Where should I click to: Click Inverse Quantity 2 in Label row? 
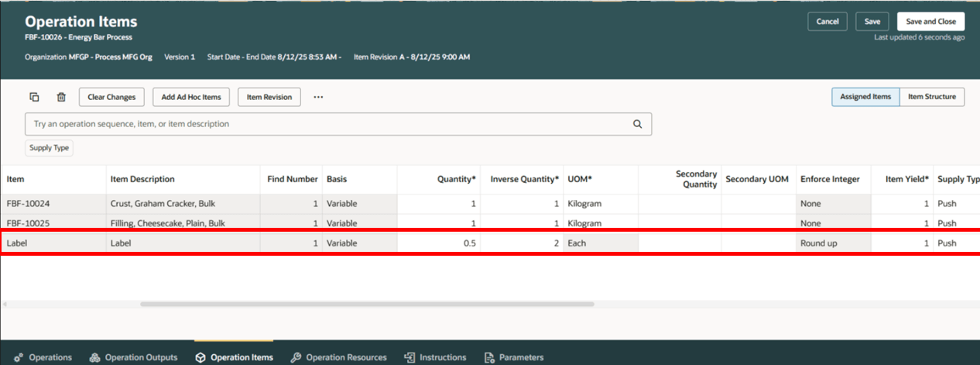click(x=522, y=243)
